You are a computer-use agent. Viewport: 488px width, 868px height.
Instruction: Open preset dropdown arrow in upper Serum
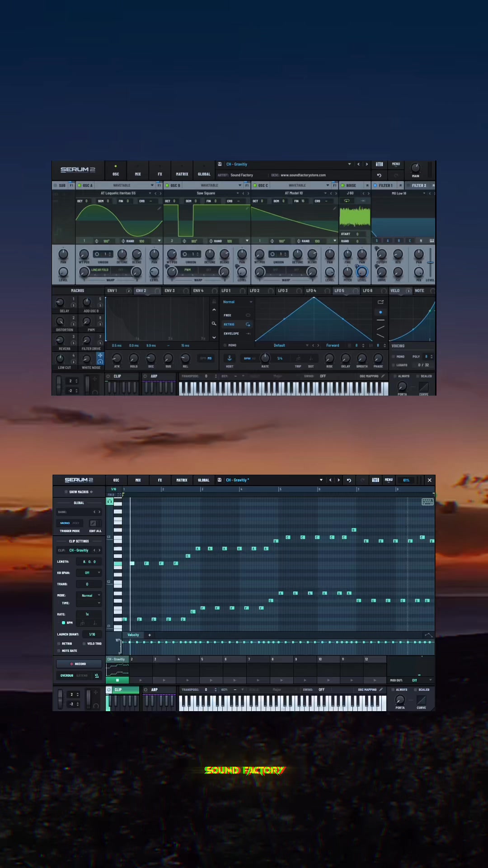tap(349, 164)
